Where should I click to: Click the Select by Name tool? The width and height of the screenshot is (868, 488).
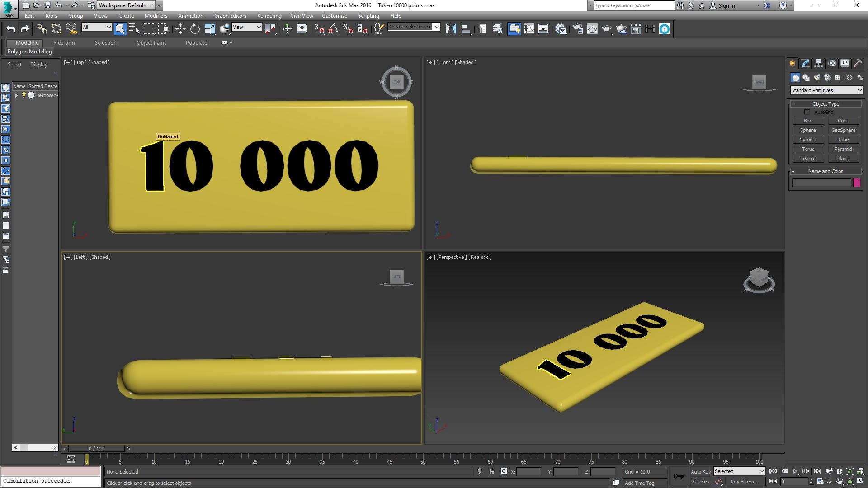(x=134, y=29)
